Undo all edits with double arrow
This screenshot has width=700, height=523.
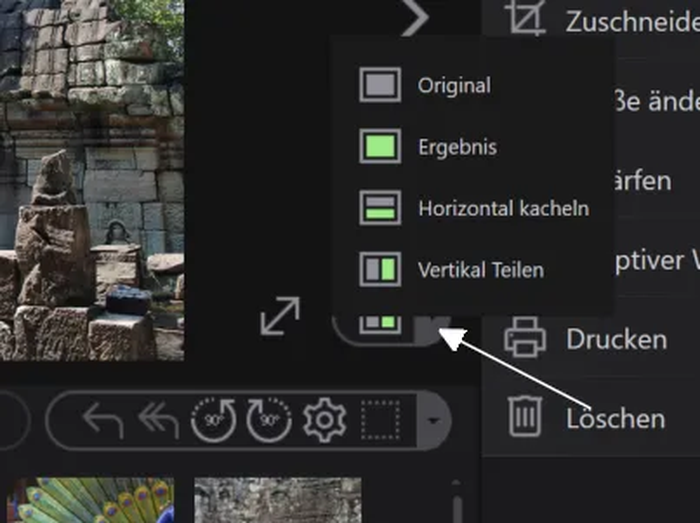(x=159, y=420)
